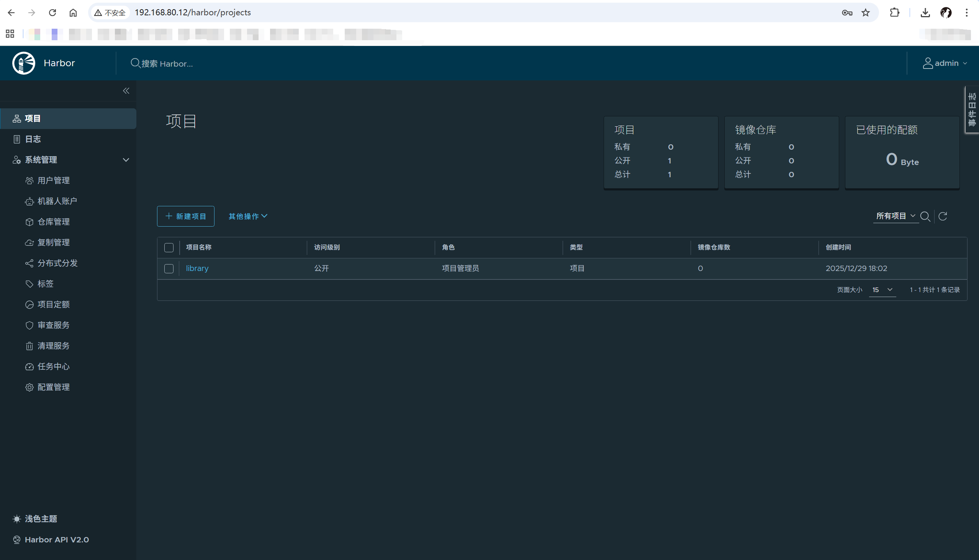
Task: Open 日志 in the sidebar
Action: tap(33, 139)
